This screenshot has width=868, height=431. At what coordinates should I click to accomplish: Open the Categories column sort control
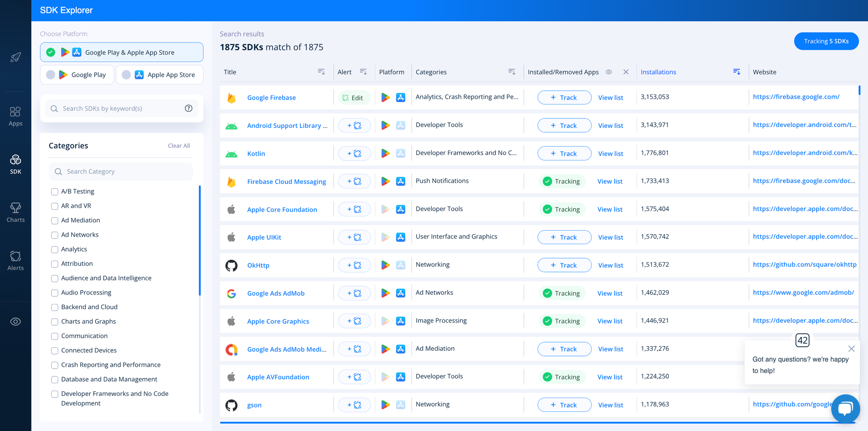coord(512,72)
